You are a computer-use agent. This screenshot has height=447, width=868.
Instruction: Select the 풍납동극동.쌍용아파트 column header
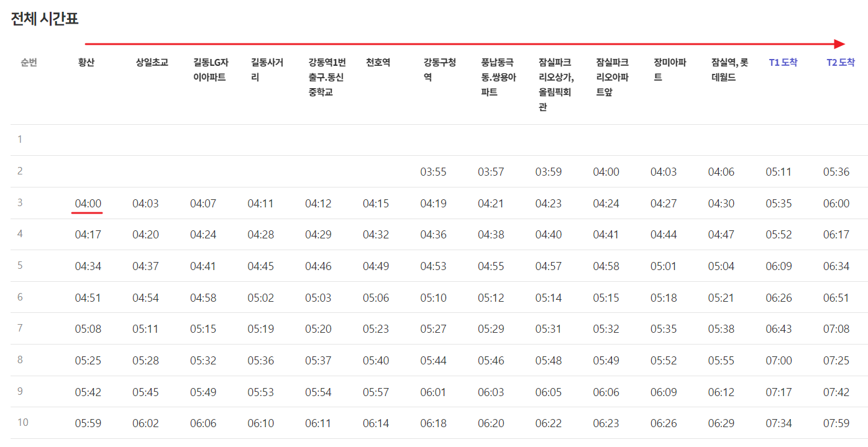click(498, 78)
